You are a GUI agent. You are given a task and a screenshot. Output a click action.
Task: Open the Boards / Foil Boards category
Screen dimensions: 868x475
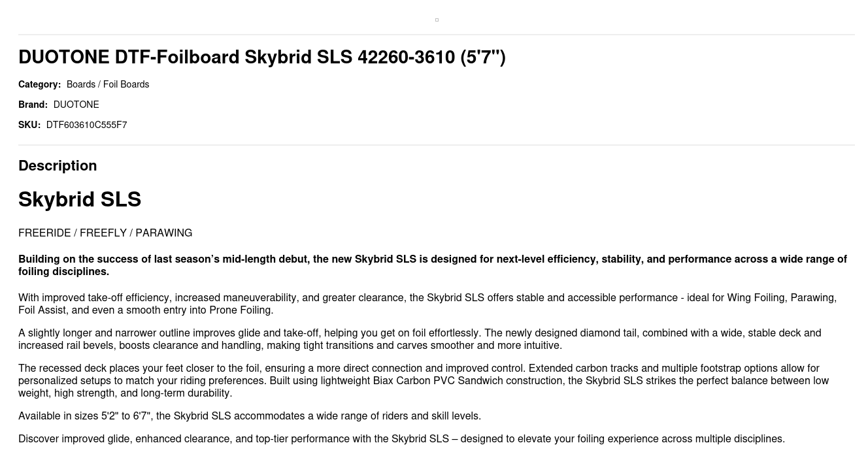(x=108, y=84)
